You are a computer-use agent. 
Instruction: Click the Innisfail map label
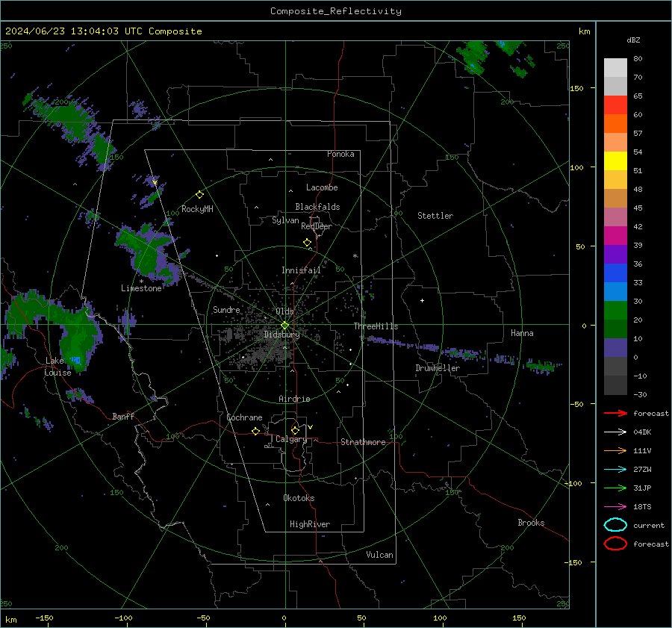click(301, 270)
